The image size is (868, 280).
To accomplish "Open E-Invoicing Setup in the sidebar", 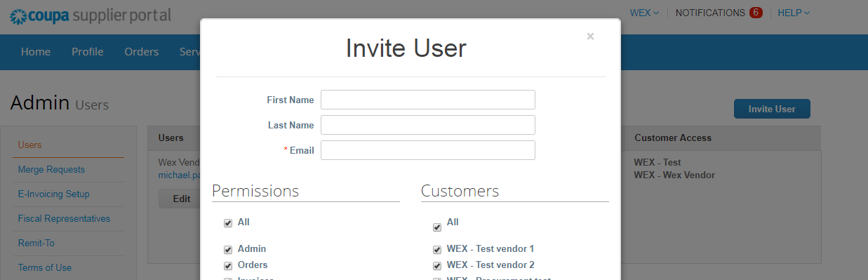I will pos(54,194).
